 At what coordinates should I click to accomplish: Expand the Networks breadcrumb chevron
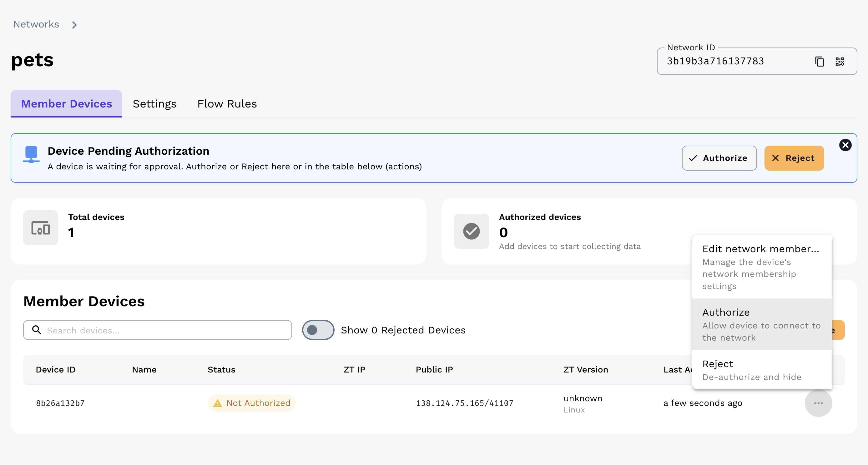[74, 25]
